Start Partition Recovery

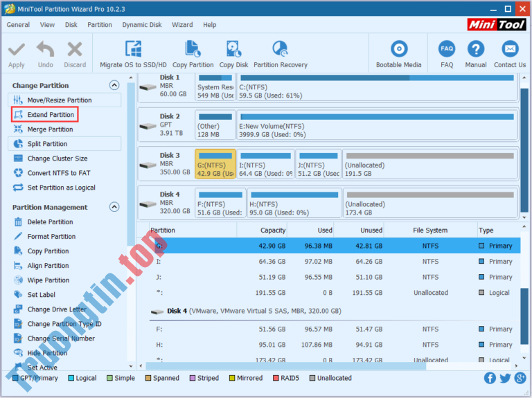coord(281,54)
